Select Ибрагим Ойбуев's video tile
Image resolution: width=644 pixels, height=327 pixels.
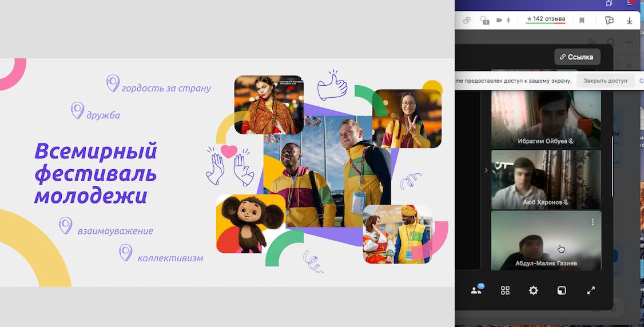pos(546,119)
